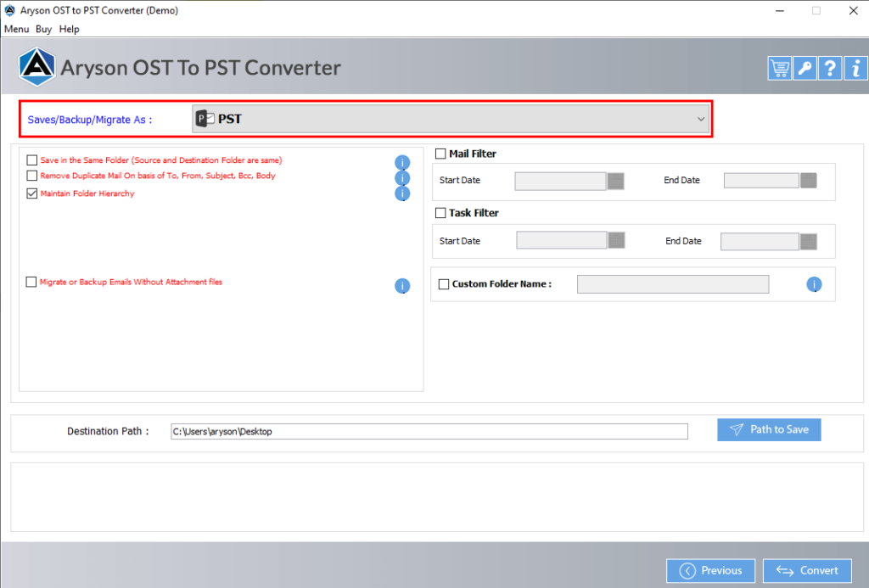Click the about info icon in header
Image resolution: width=869 pixels, height=588 pixels.
855,68
